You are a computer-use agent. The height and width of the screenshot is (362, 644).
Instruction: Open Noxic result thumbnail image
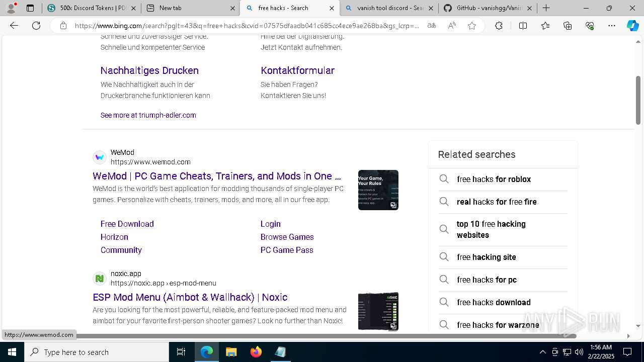point(378,311)
